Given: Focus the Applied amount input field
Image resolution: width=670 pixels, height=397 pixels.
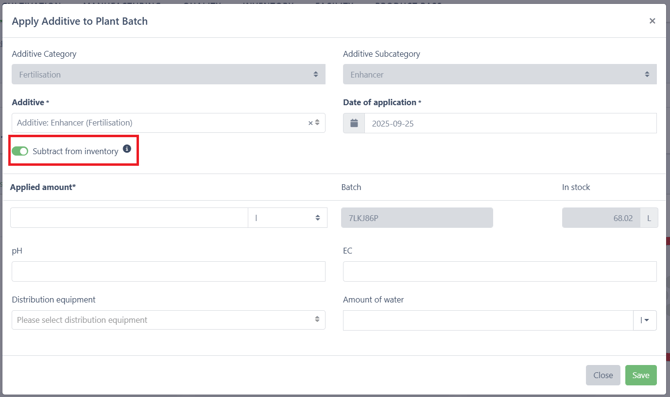Looking at the screenshot, I should pyautogui.click(x=129, y=218).
